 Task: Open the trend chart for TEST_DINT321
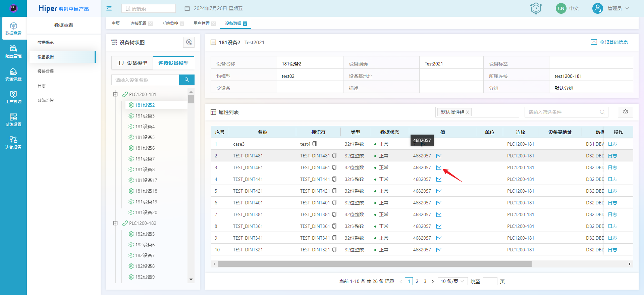(439, 250)
